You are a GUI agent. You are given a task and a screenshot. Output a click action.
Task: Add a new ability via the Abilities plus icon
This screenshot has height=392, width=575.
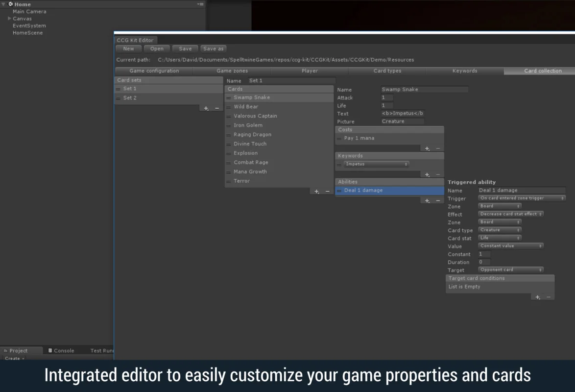[427, 199]
